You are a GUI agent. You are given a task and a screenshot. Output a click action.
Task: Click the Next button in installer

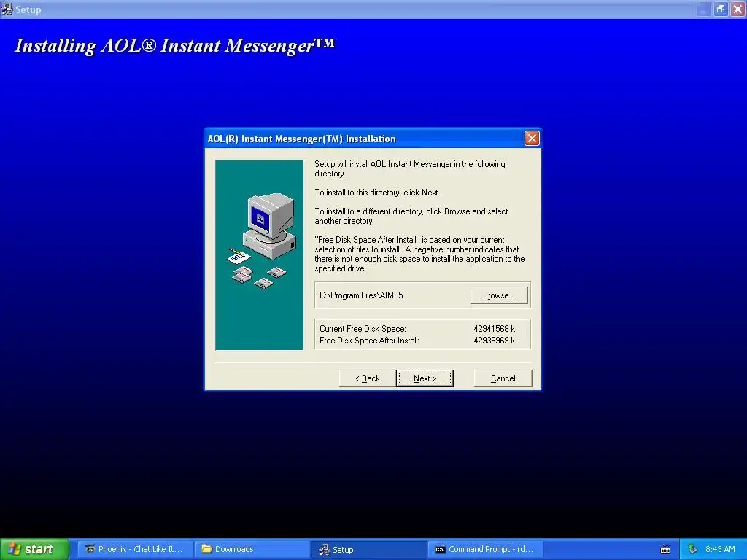(425, 378)
